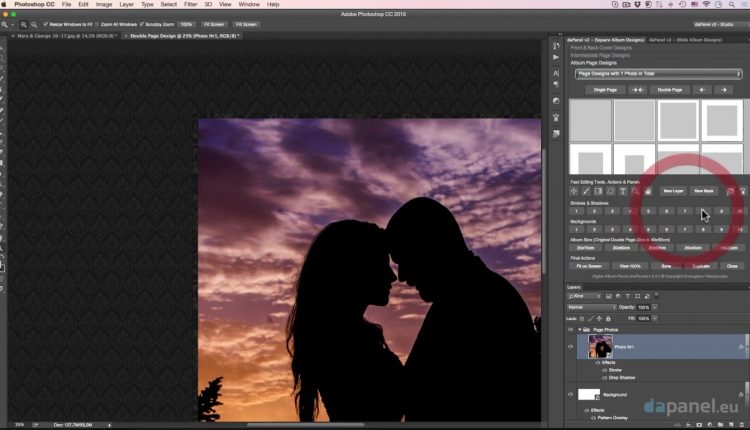Hide the Background layer visibility eye

[x=570, y=395]
